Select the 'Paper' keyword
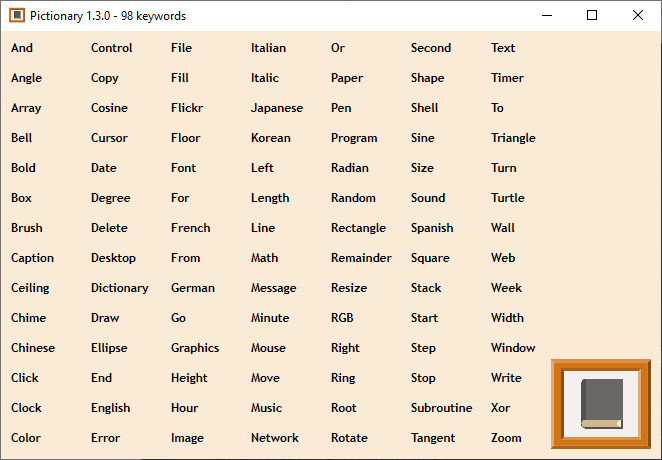 [347, 78]
